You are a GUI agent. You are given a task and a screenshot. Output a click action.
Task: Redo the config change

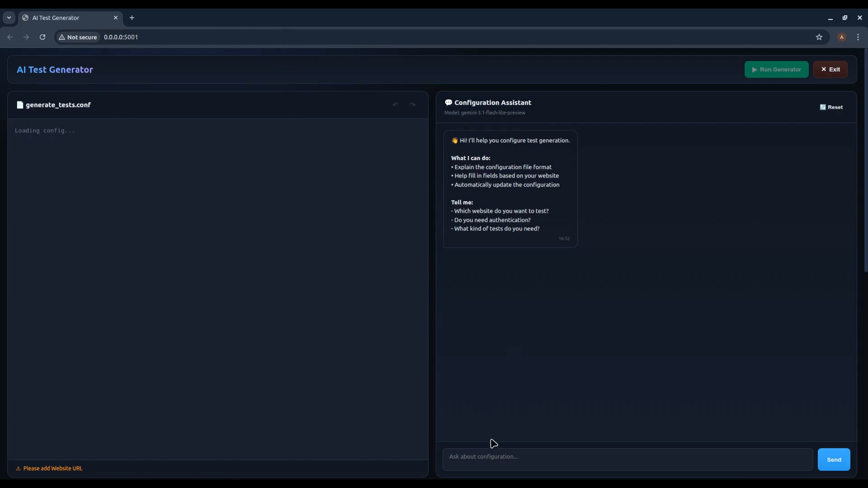pos(412,104)
